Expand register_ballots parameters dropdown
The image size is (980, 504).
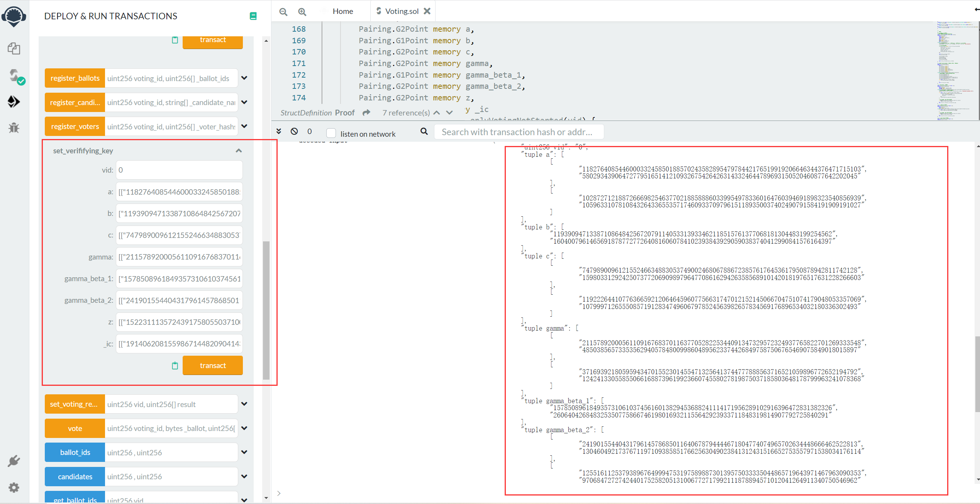pyautogui.click(x=244, y=78)
